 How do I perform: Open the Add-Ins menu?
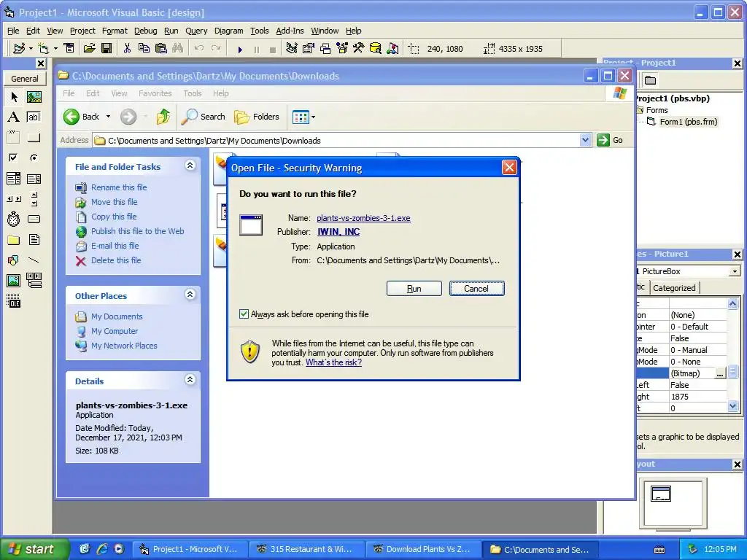pos(290,31)
